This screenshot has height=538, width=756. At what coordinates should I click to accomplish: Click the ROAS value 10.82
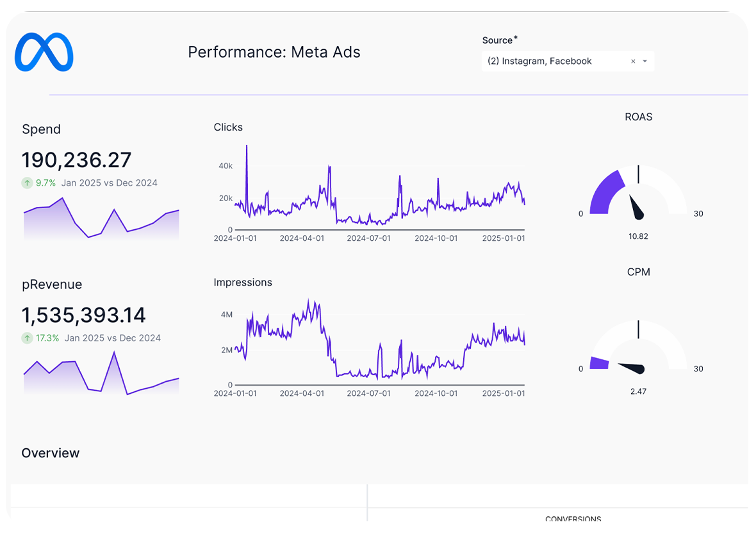(638, 236)
